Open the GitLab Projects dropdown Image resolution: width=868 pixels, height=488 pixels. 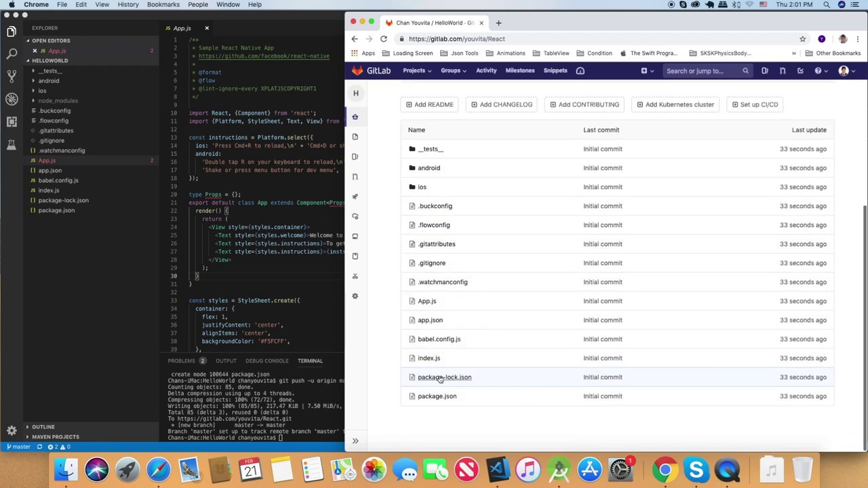click(416, 70)
